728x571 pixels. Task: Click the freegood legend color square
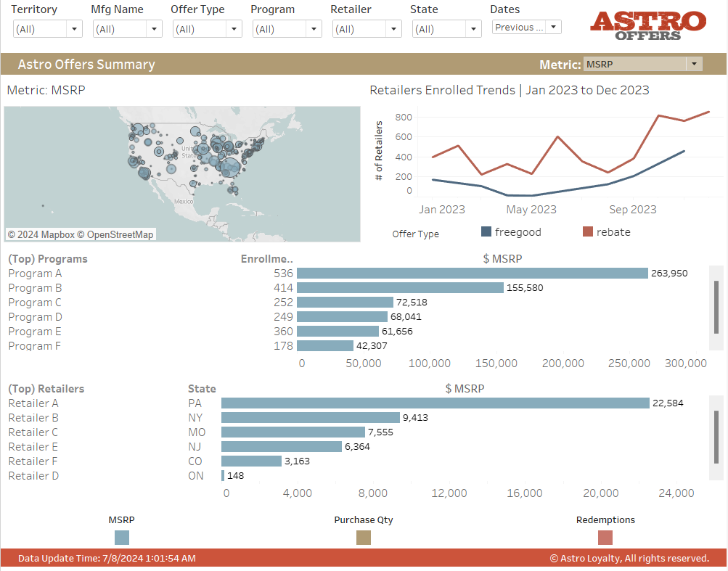[x=487, y=232]
